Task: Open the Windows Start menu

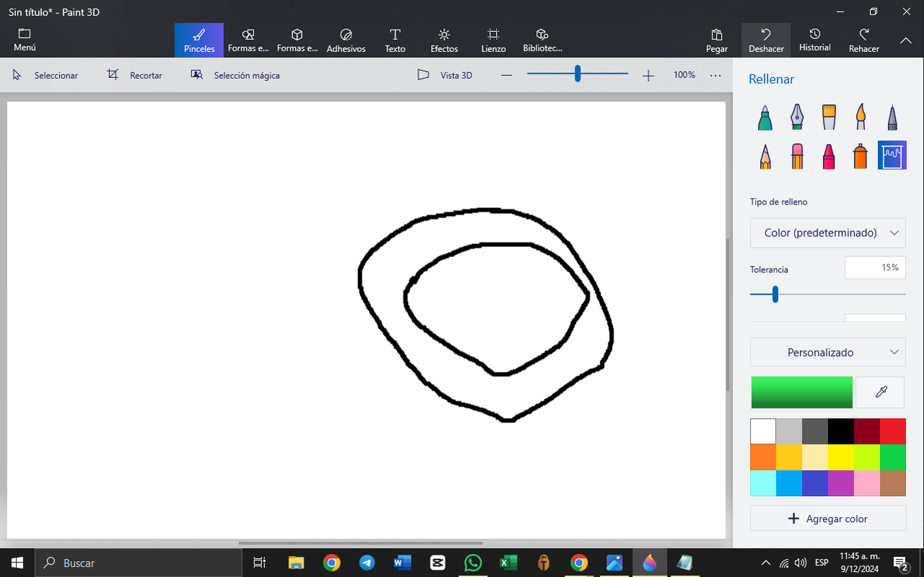Action: pyautogui.click(x=17, y=563)
